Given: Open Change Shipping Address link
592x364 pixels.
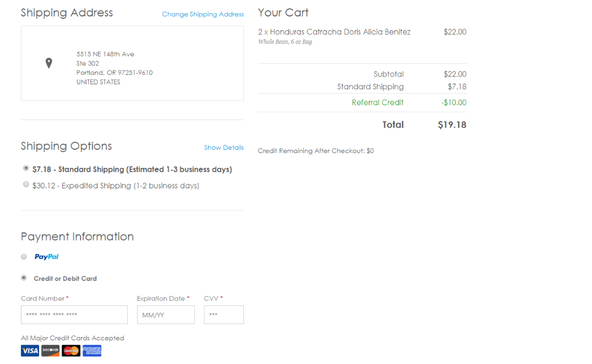Looking at the screenshot, I should [x=203, y=14].
